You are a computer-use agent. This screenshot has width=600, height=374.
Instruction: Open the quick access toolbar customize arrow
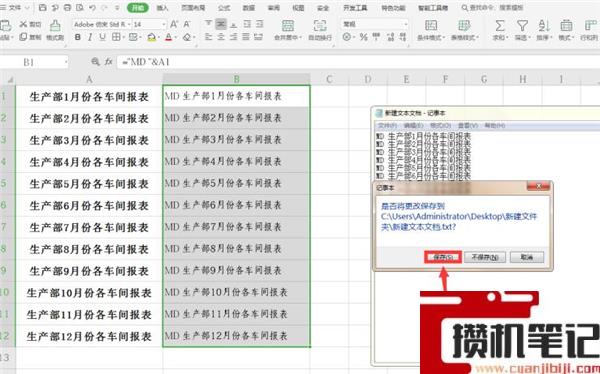117,8
